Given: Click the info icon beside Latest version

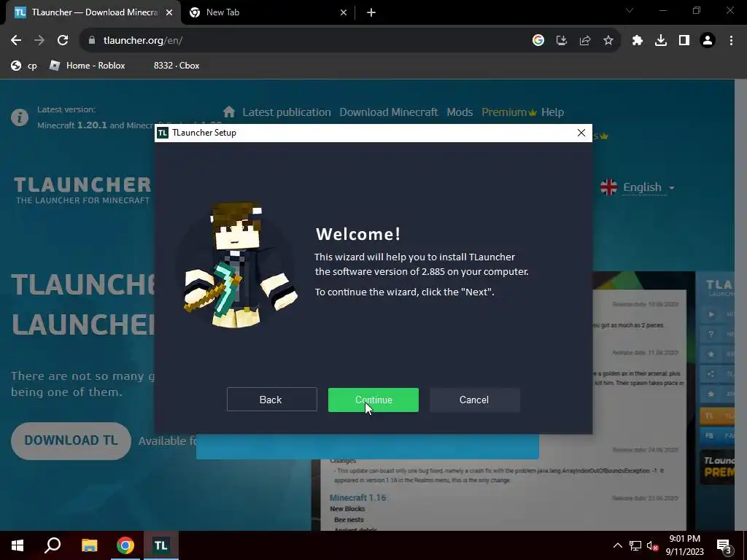Looking at the screenshot, I should point(20,117).
